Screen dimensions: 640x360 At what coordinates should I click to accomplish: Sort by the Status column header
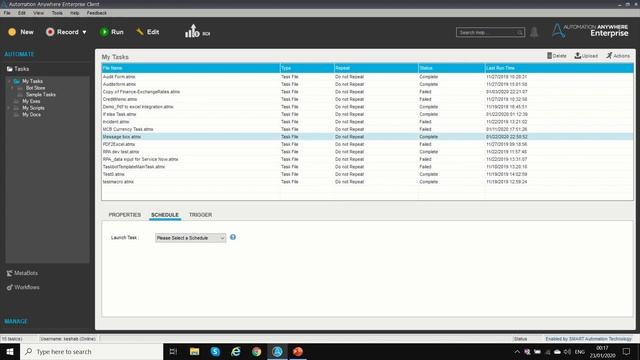point(451,68)
